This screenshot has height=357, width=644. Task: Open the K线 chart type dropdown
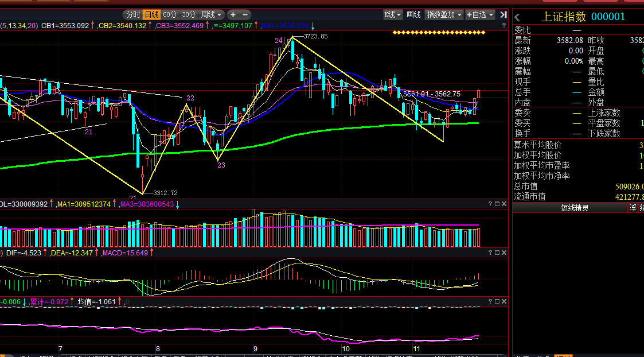[393, 15]
